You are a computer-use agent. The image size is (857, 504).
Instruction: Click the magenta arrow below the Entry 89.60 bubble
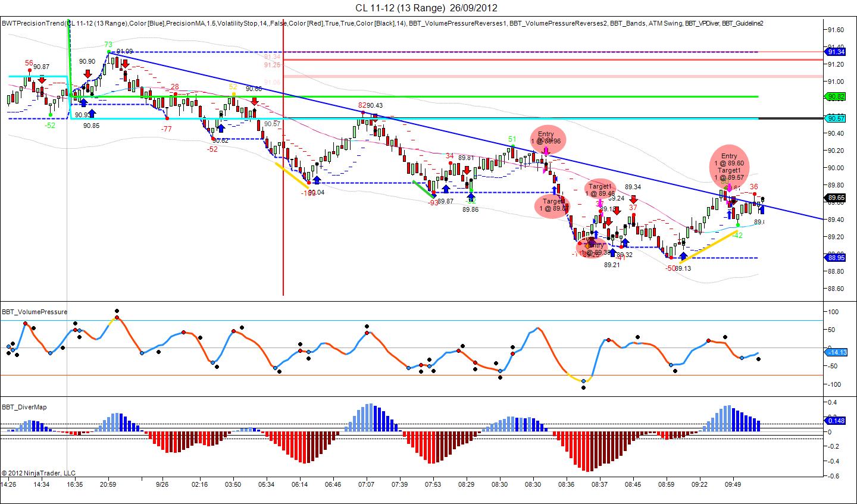coord(729,188)
